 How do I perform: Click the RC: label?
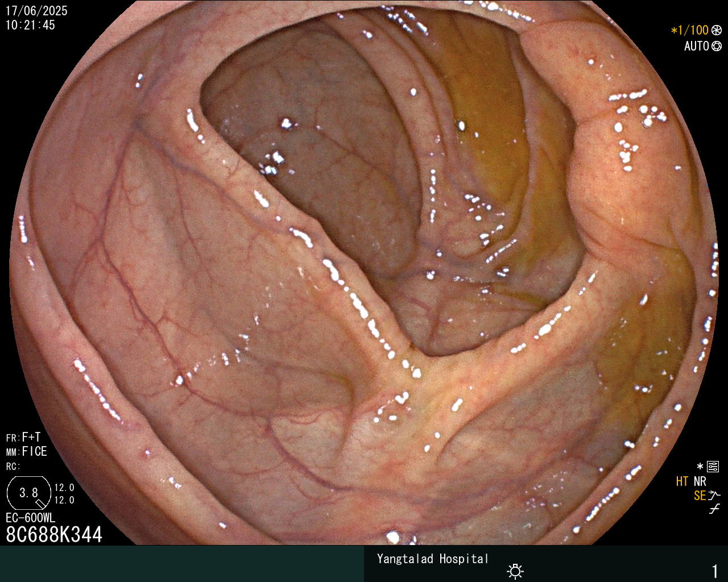point(13,467)
